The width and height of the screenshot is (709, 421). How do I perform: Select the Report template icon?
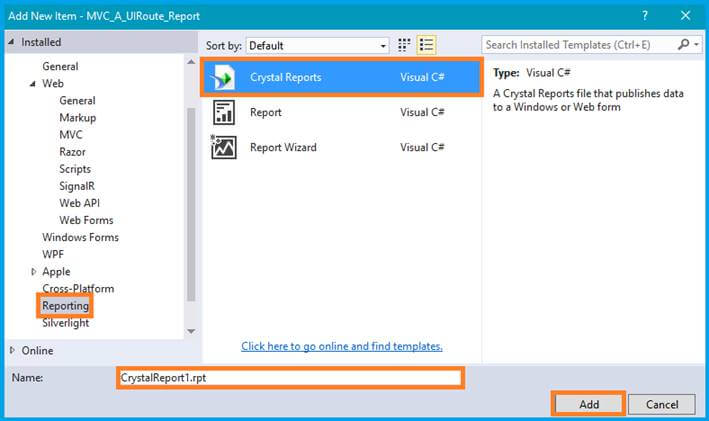[x=224, y=113]
